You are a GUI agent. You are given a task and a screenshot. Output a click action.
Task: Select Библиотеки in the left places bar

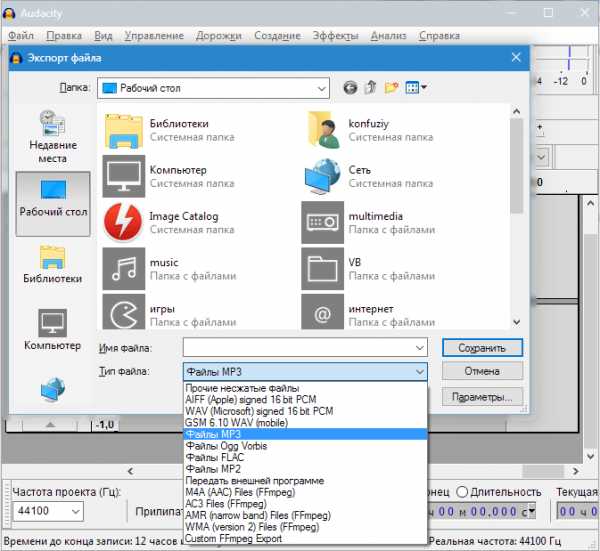tap(53, 265)
